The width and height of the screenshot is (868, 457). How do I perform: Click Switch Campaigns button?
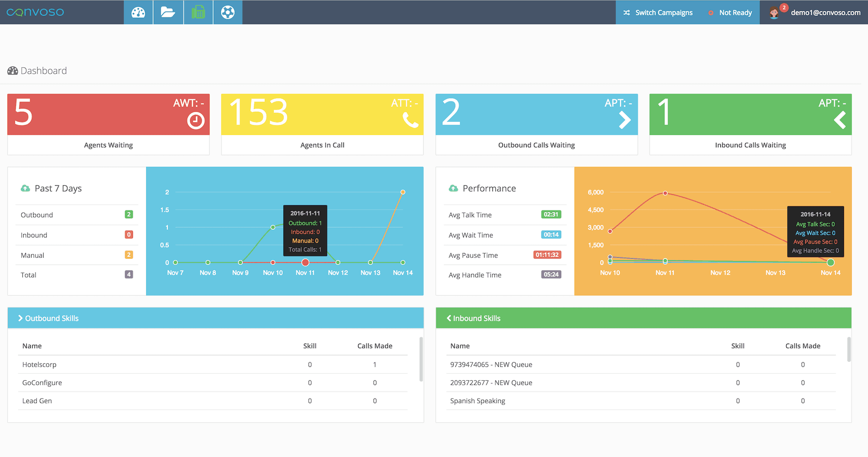pyautogui.click(x=657, y=12)
